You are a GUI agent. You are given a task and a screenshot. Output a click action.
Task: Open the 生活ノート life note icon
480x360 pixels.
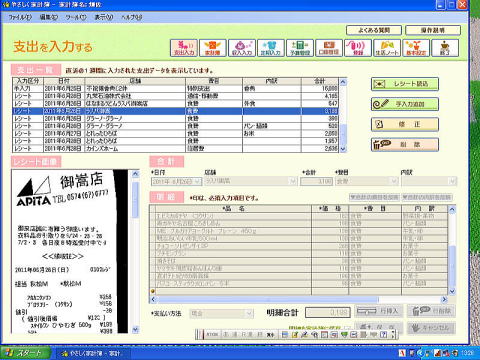387,48
